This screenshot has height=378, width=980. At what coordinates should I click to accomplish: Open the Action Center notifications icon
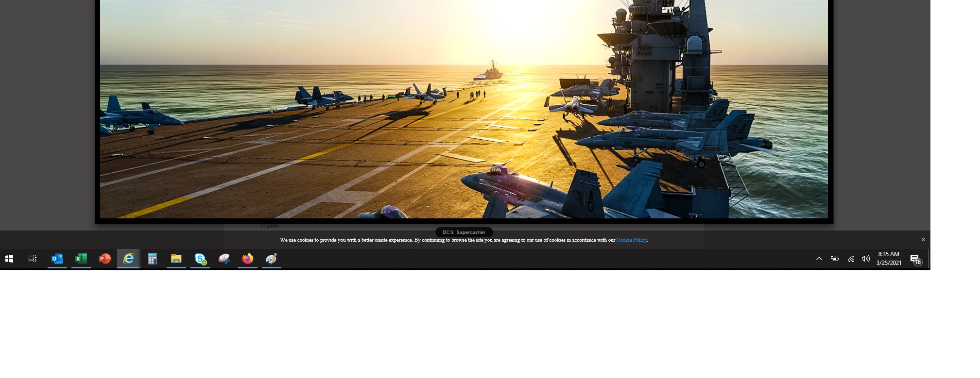tap(916, 259)
